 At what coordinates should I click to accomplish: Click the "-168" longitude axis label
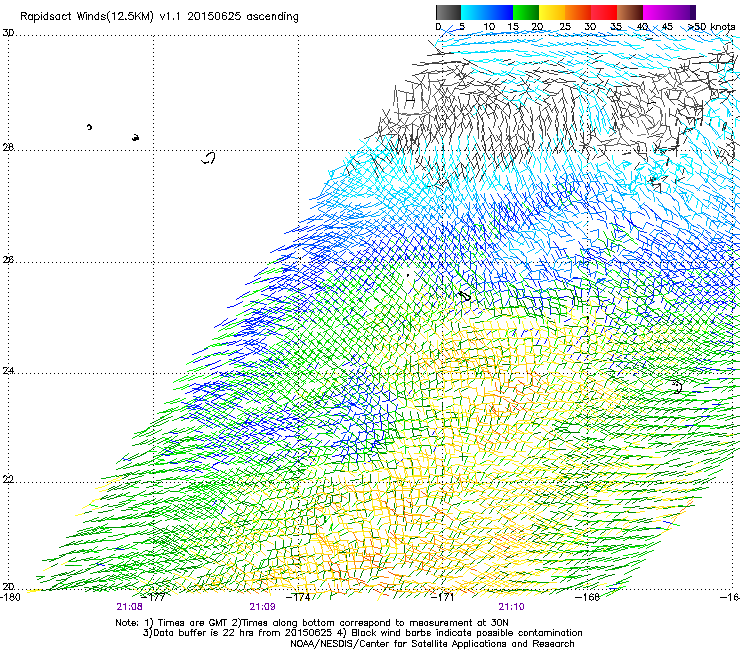click(588, 597)
